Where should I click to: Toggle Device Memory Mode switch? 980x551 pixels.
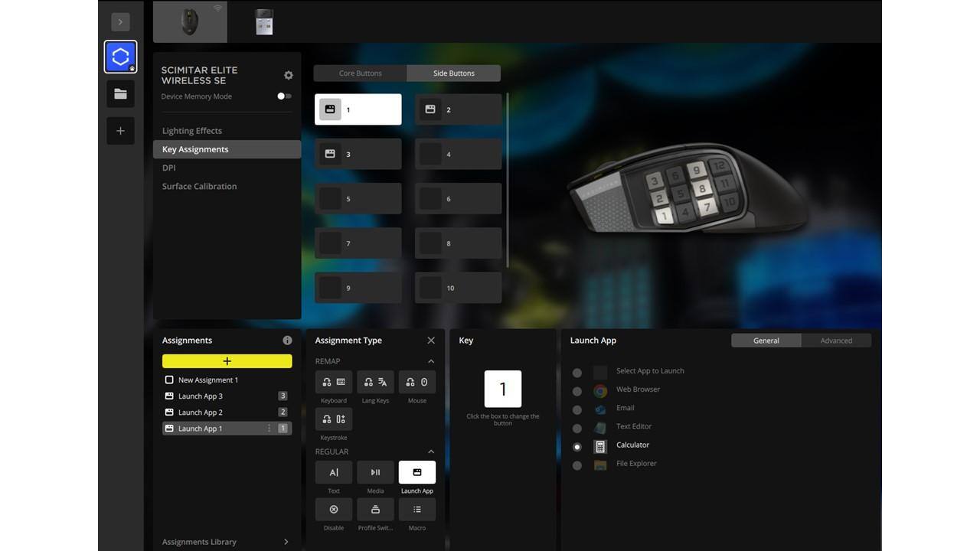[x=284, y=96]
